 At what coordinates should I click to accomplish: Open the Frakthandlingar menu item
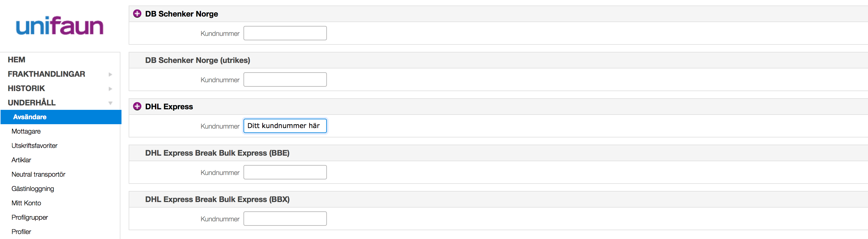[x=46, y=74]
